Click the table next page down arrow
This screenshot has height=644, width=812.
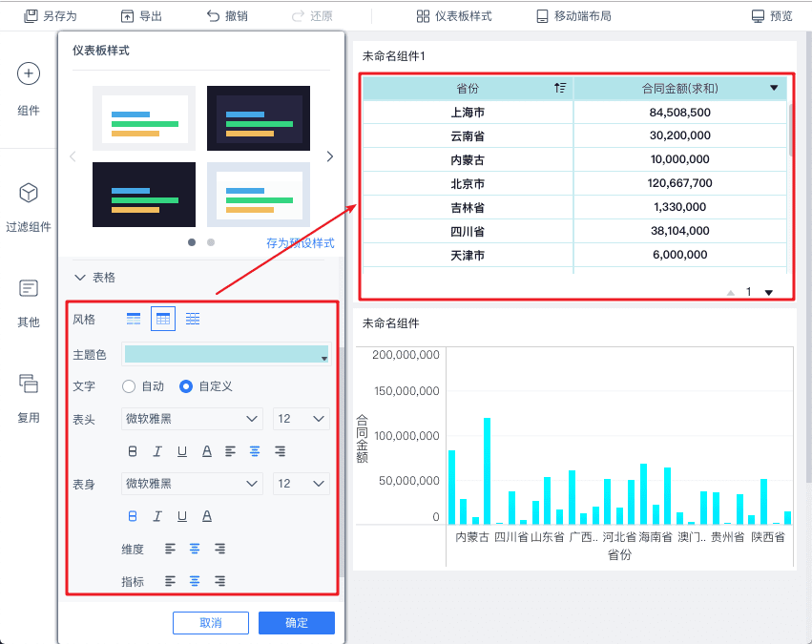point(769,293)
